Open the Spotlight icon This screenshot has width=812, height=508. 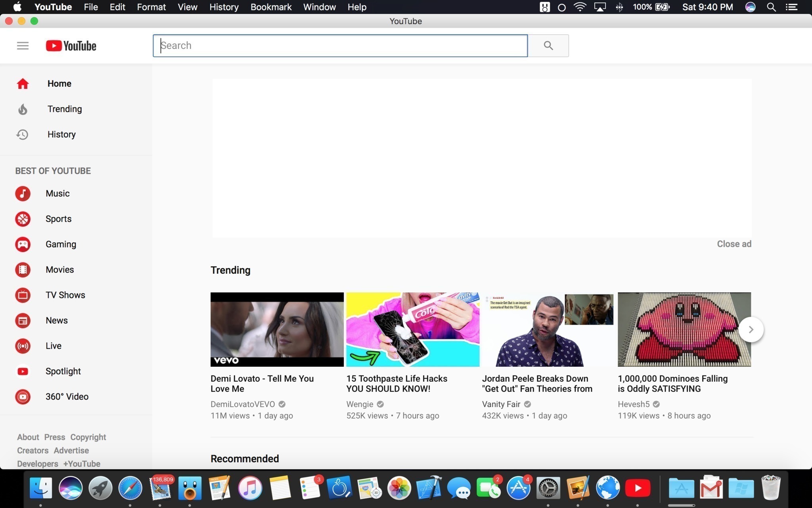(23, 371)
